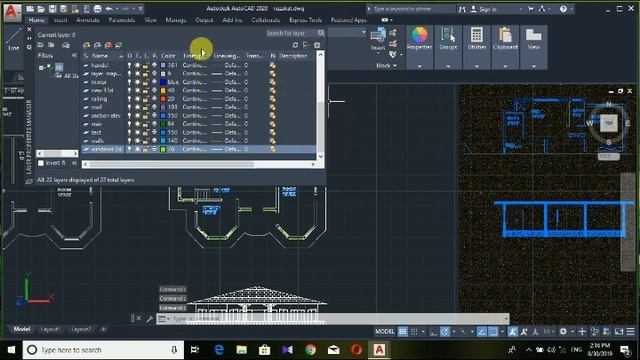Collapse the All filter tree node
Image resolution: width=640 pixels, height=360 pixels.
tap(41, 67)
